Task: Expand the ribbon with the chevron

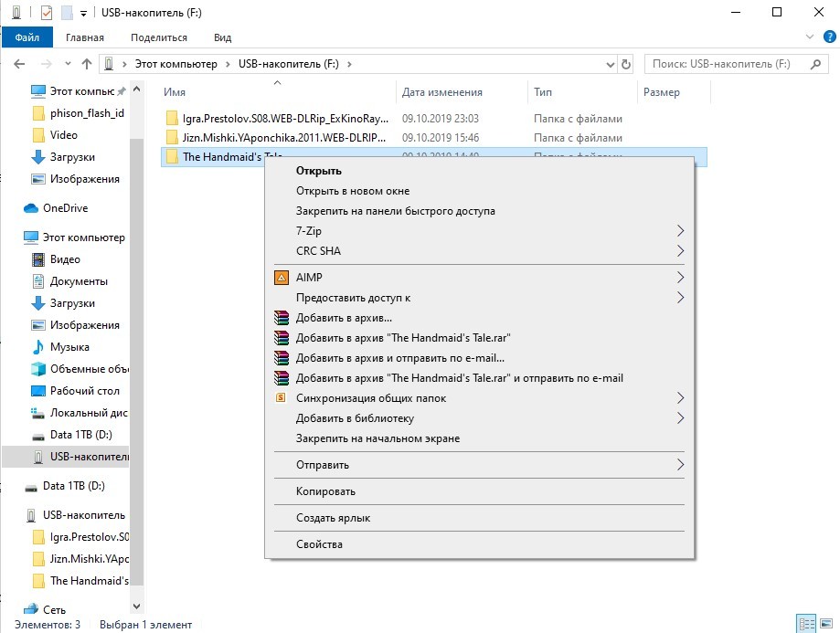Action: tap(808, 37)
